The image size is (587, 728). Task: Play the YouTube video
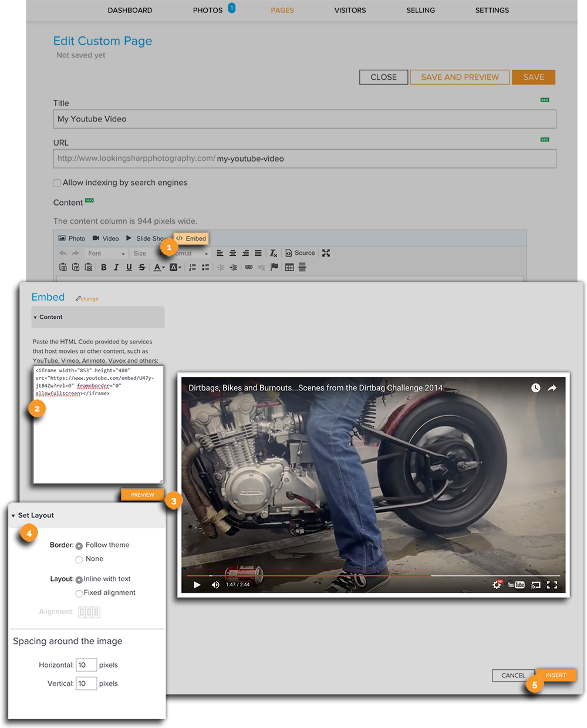(197, 585)
